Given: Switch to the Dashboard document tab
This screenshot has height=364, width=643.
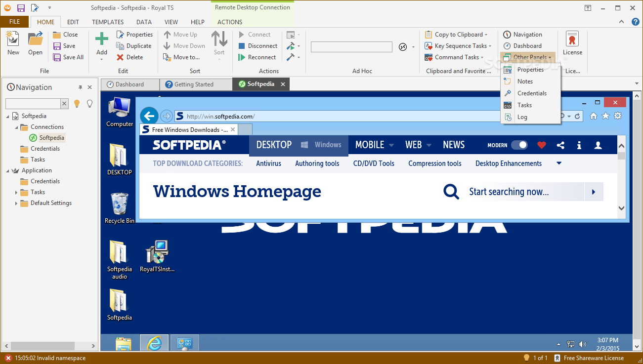Looking at the screenshot, I should [130, 84].
